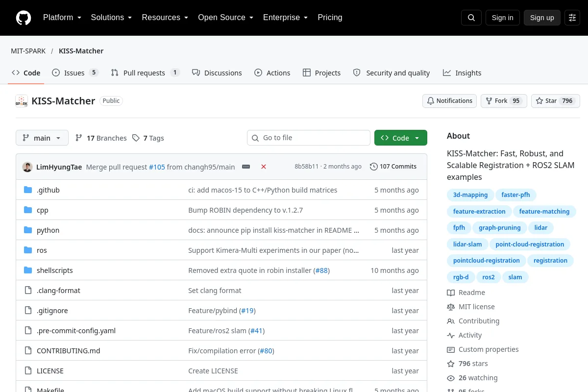Click the Sign in button

coord(503,18)
